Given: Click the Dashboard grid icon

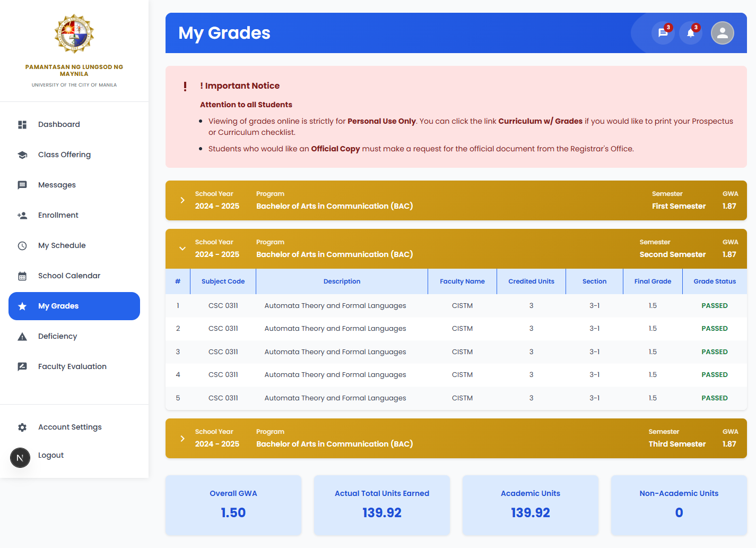Looking at the screenshot, I should pos(22,124).
